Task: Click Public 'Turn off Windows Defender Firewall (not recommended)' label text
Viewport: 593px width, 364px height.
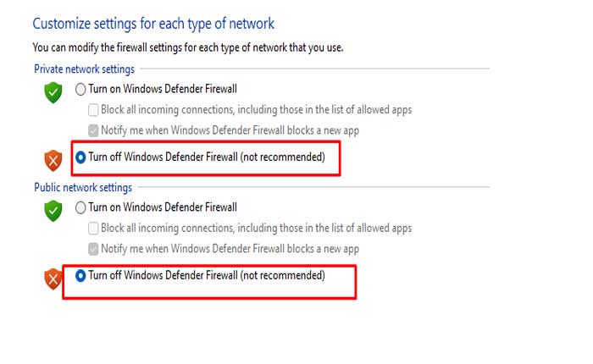Action: click(x=206, y=275)
